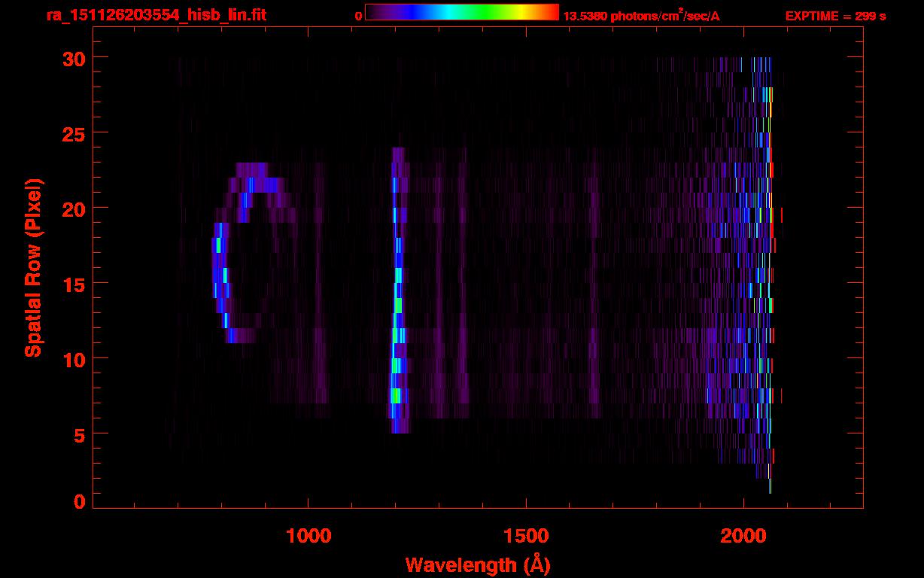Click the 2000 wavelength tick label

(743, 536)
